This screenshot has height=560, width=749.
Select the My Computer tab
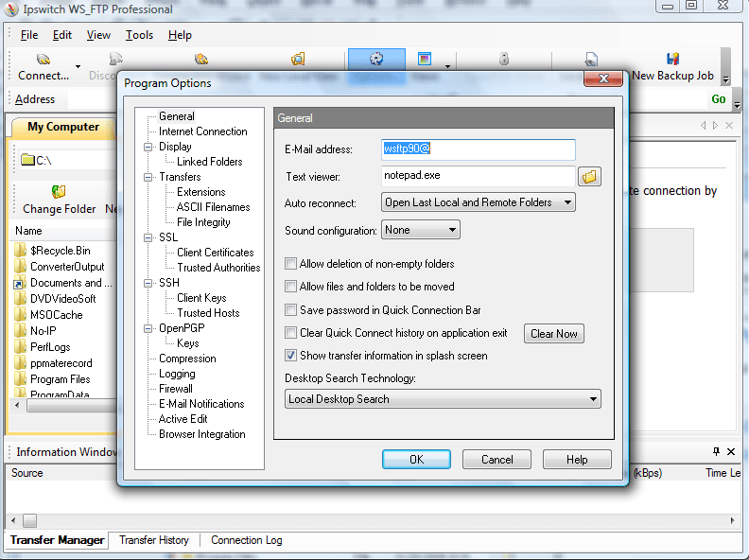pos(63,127)
